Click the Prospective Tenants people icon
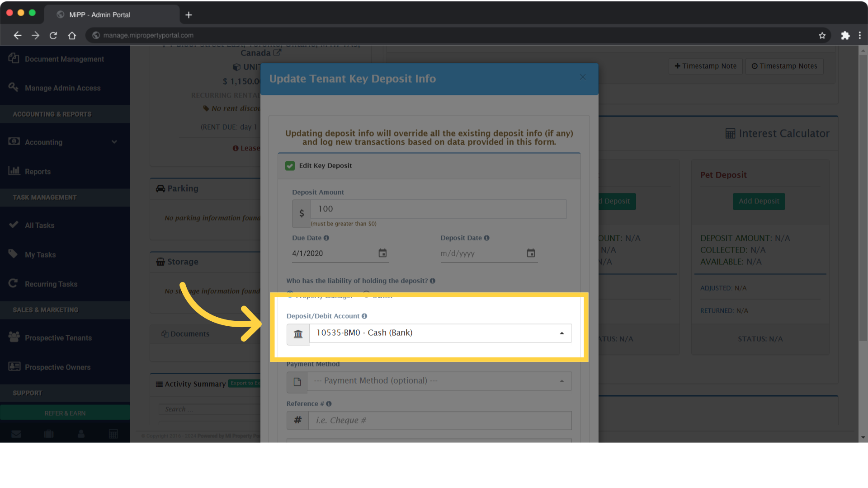Image resolution: width=868 pixels, height=488 pixels. click(14, 337)
